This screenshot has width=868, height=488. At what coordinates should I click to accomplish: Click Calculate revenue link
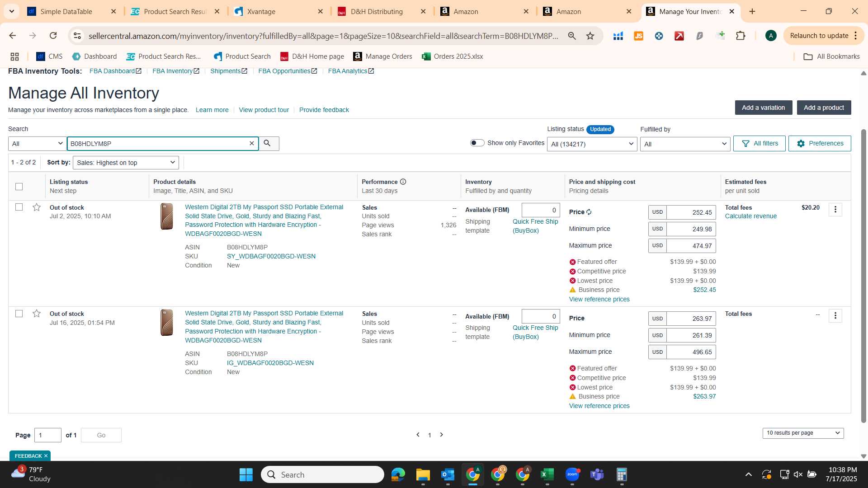750,216
